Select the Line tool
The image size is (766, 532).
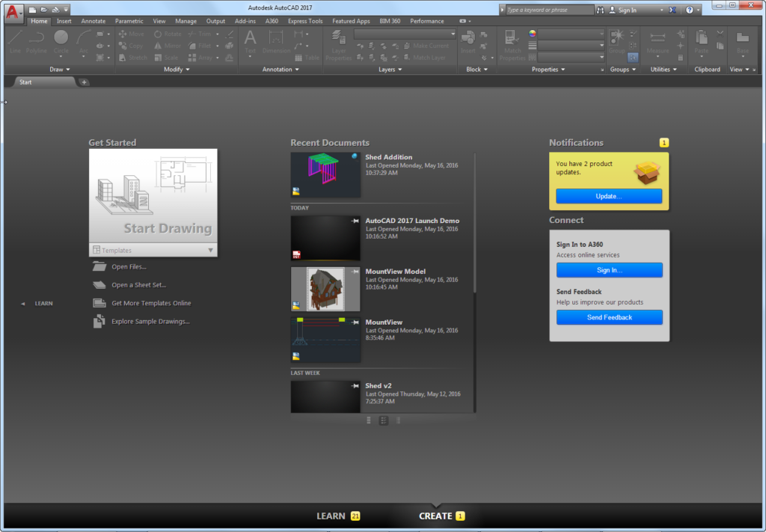[x=15, y=41]
